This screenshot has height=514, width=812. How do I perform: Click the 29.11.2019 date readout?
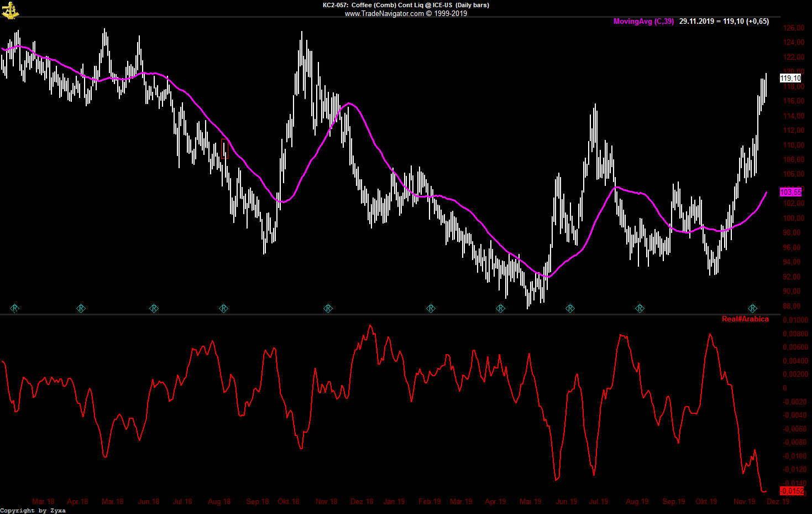pyautogui.click(x=696, y=22)
